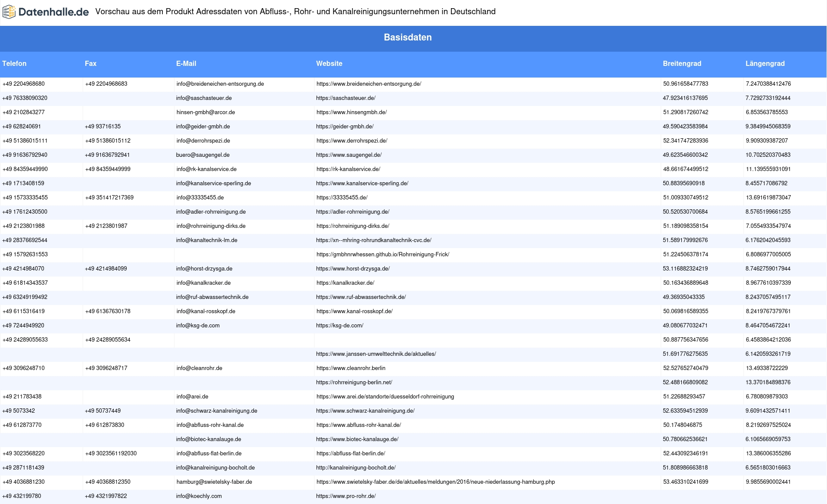Open the cleanrohr.berlin website link
Image resolution: width=827 pixels, height=504 pixels.
point(351,368)
